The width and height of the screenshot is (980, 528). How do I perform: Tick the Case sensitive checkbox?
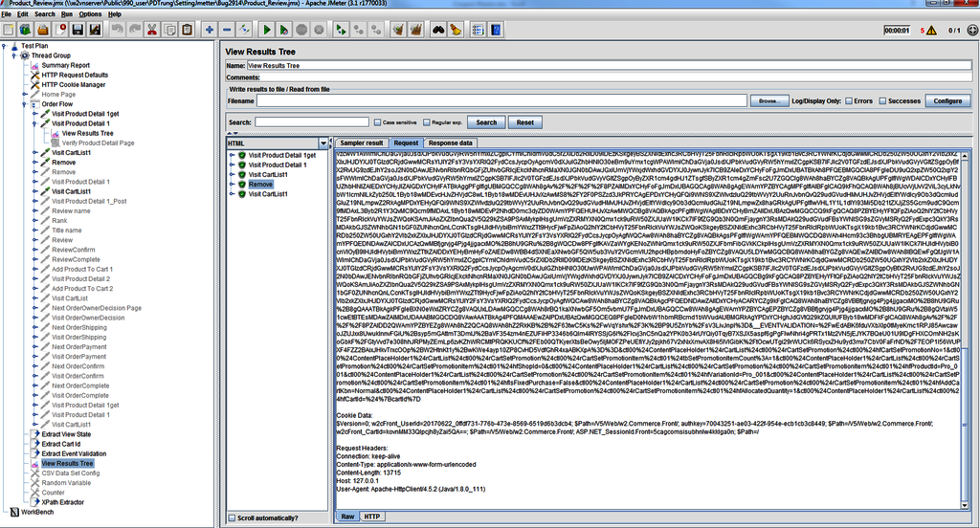[x=377, y=122]
